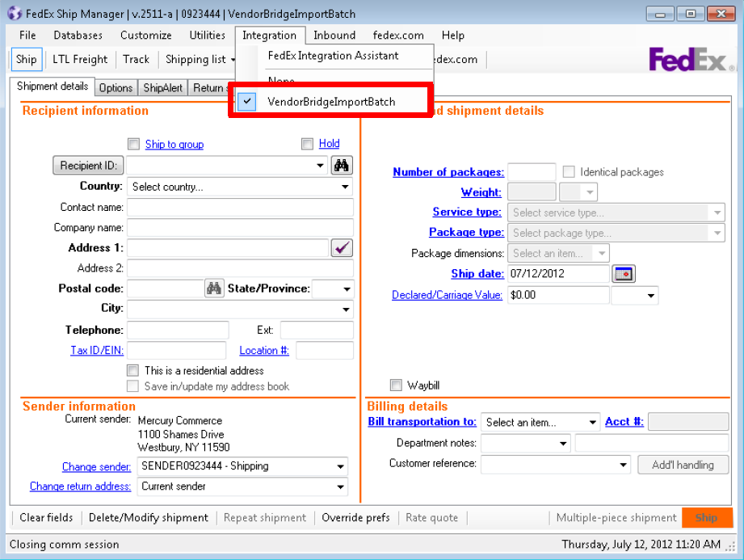
Task: Open the Change sender dropdown
Action: [340, 466]
